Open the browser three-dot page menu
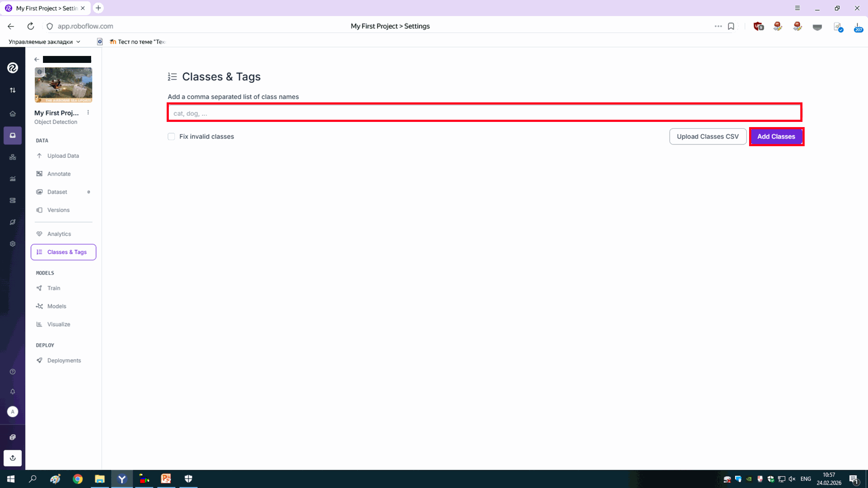Viewport: 868px width, 488px height. [718, 26]
